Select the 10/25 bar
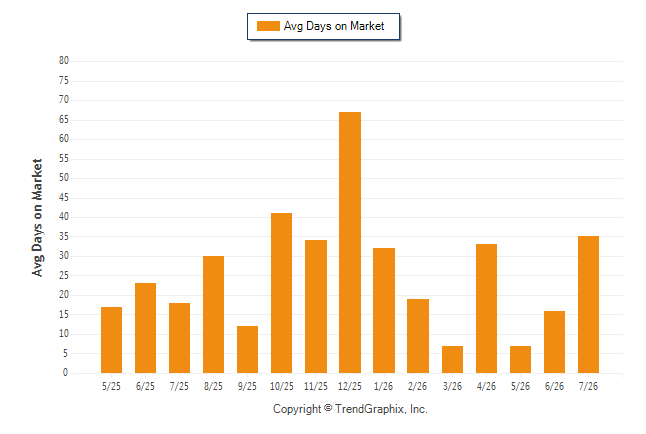The image size is (646, 434). 281,293
